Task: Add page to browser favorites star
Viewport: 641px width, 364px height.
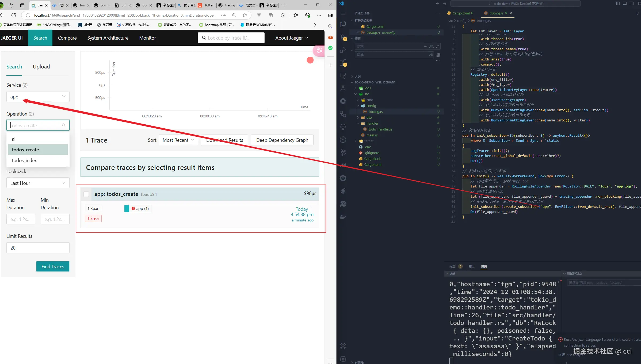Action: [245, 15]
